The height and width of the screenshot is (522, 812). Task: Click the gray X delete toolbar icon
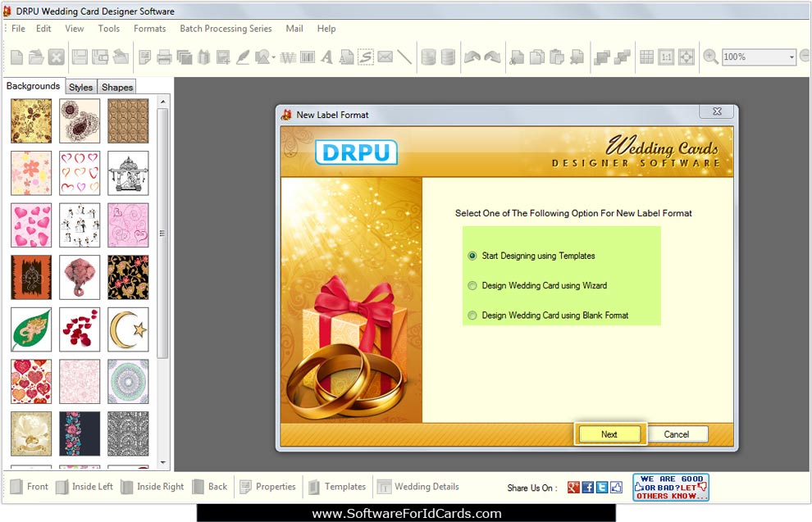point(56,57)
